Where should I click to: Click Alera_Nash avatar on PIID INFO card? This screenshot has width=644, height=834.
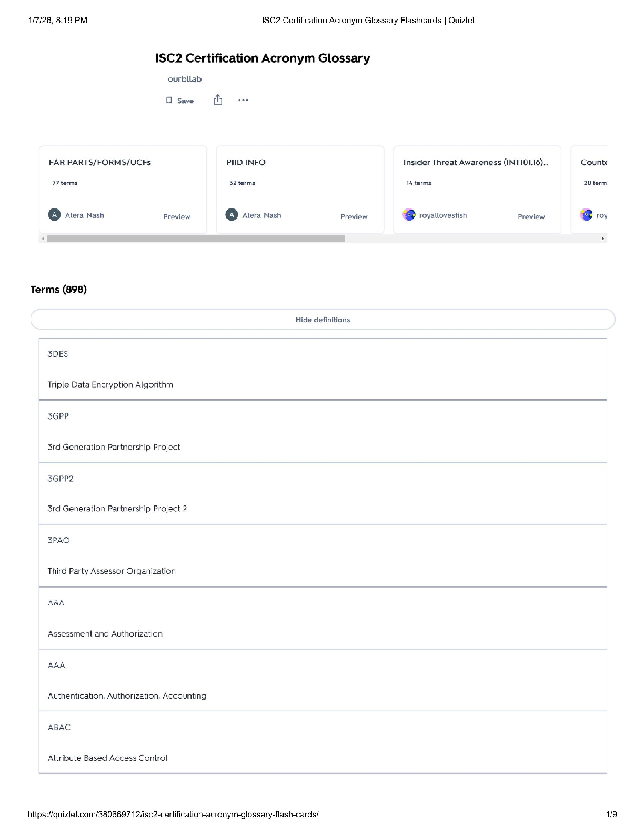pyautogui.click(x=232, y=215)
